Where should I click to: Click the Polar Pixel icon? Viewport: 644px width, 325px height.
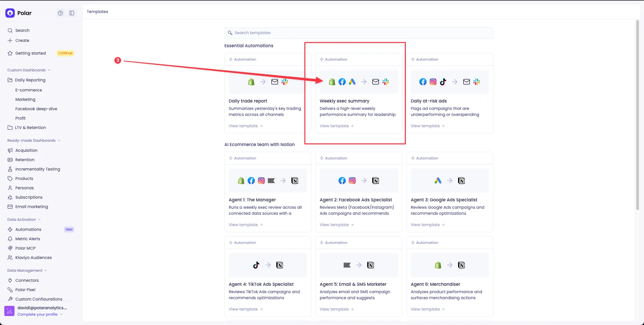point(10,290)
